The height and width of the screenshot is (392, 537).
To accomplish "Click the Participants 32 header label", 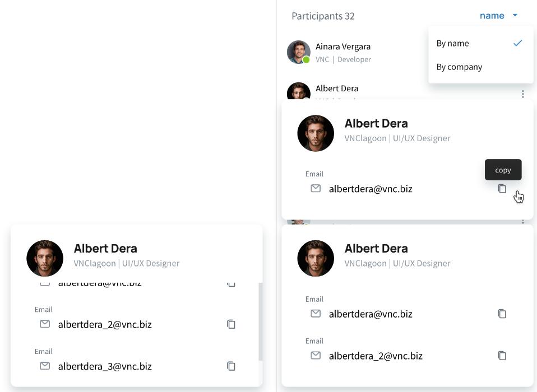I will [x=323, y=16].
